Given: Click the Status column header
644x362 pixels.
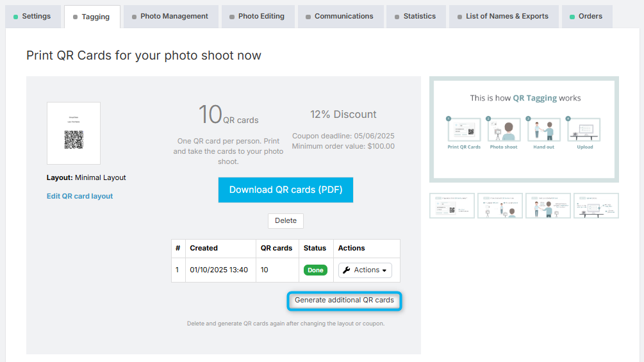Looking at the screenshot, I should 315,249.
